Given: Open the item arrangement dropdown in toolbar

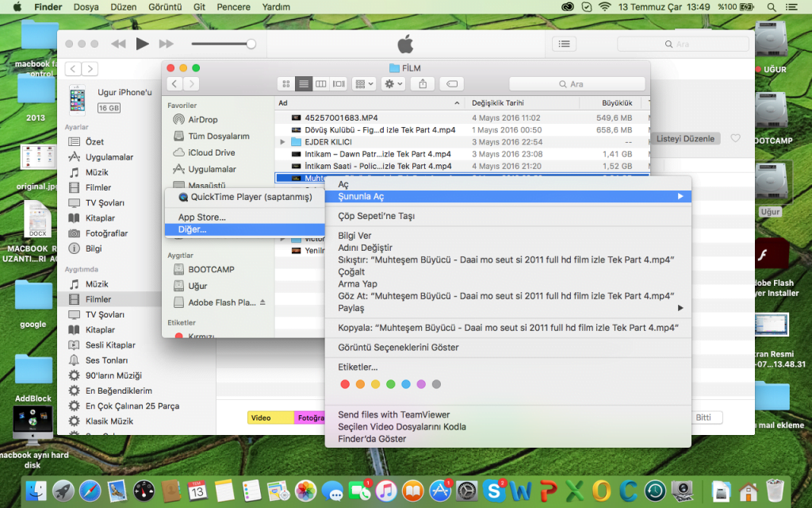Looking at the screenshot, I should click(x=363, y=83).
